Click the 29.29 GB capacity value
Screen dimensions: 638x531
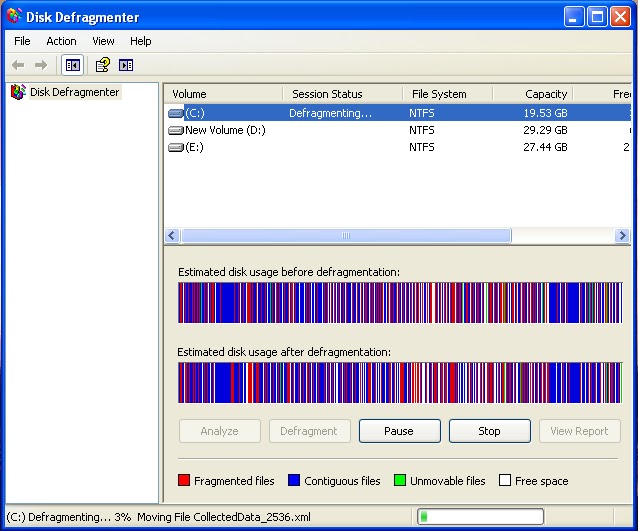pos(545,130)
